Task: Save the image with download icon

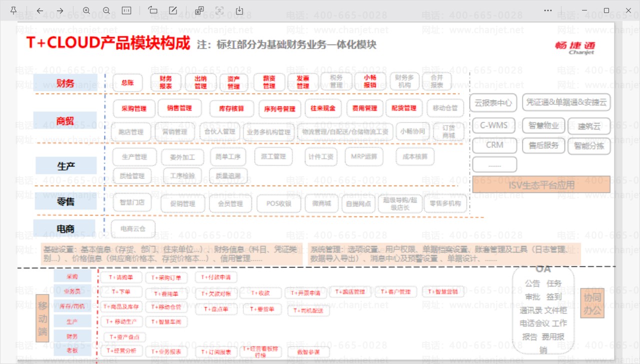Action: point(239,10)
